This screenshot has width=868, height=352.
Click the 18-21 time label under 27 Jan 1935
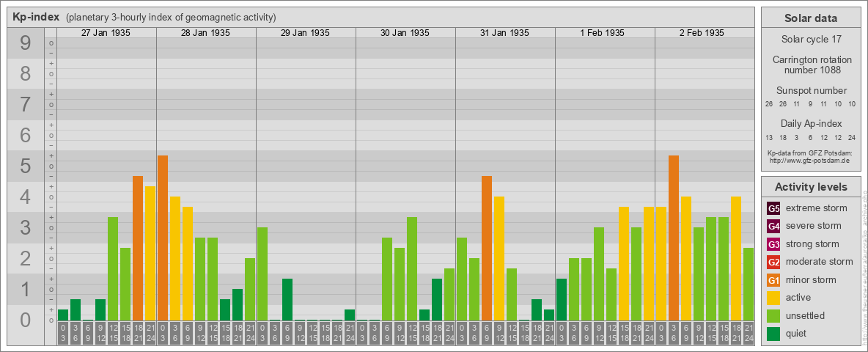pos(138,334)
